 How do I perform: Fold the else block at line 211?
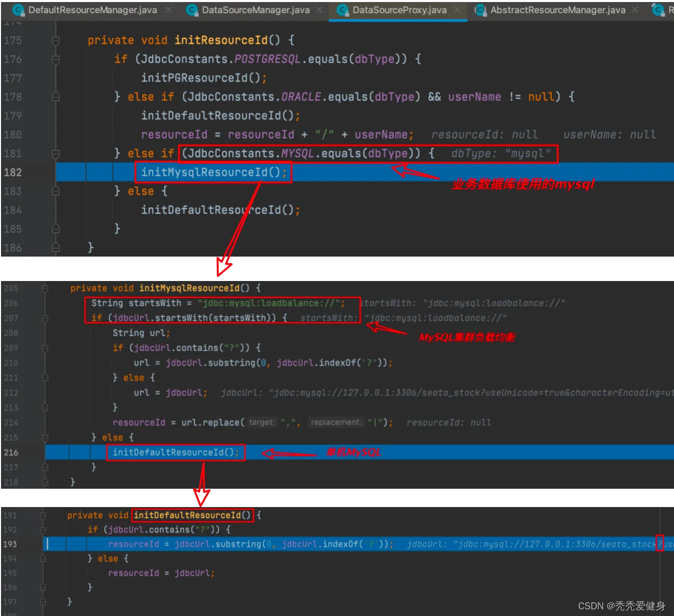point(45,378)
